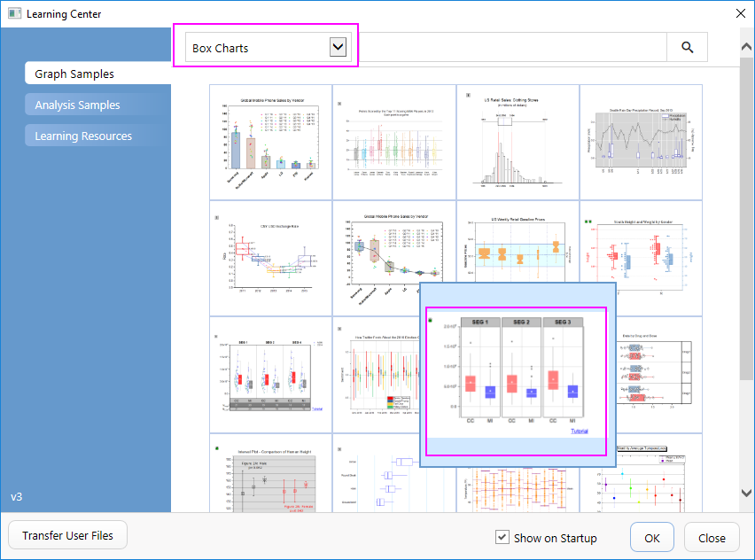This screenshot has width=755, height=560.
Task: Click the scrollbar down arrow
Action: pos(745,492)
